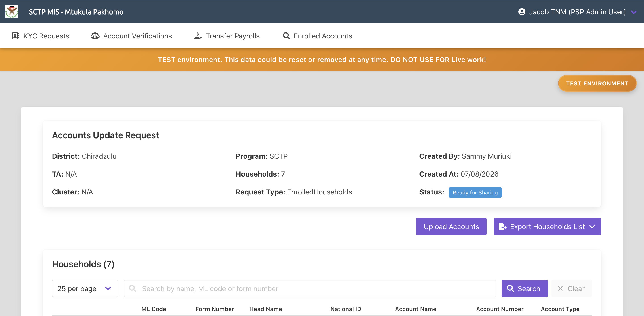644x316 pixels.
Task: Click the households search input field
Action: [310, 288]
